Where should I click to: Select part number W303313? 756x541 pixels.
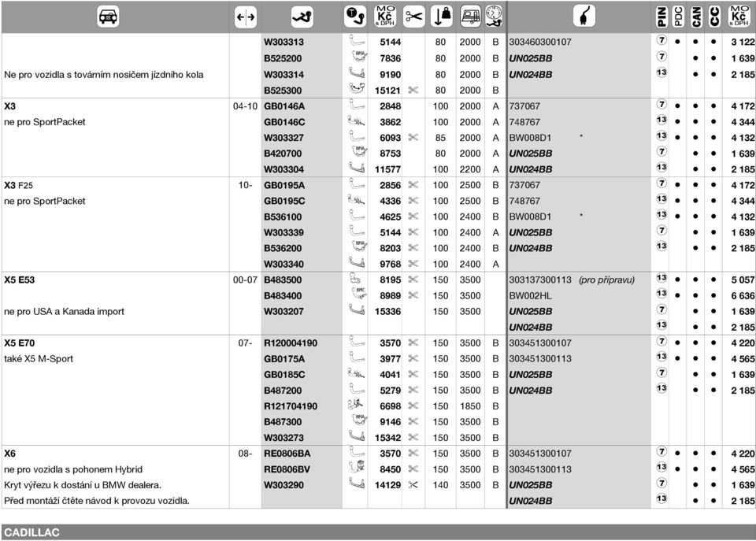coord(283,42)
